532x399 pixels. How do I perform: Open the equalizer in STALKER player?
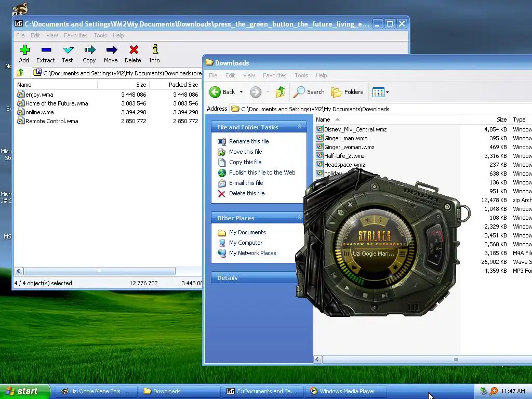point(347,253)
